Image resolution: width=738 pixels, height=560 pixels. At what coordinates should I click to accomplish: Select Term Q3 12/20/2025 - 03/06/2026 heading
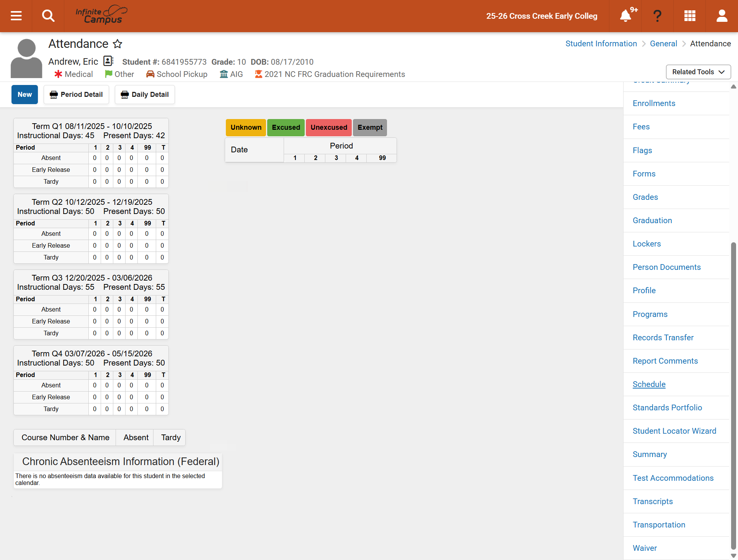click(x=91, y=278)
